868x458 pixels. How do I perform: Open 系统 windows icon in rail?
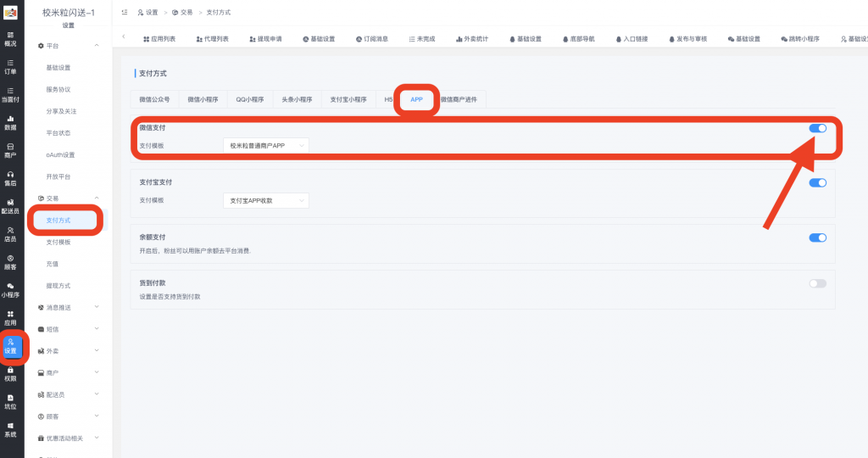coord(10,430)
